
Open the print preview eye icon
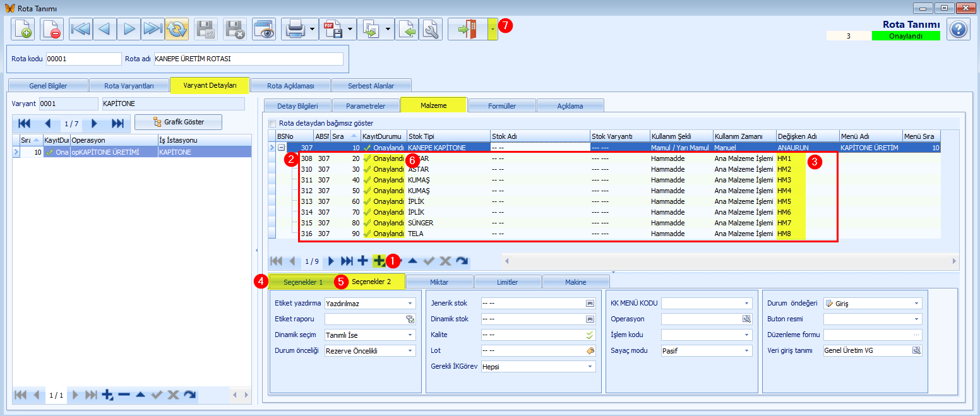[x=264, y=29]
